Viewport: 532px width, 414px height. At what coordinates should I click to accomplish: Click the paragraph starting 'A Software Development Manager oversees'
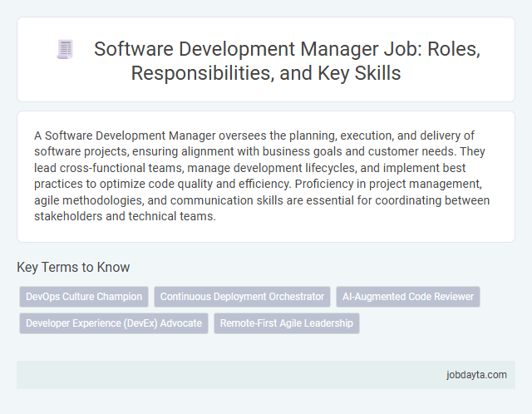pyautogui.click(x=262, y=175)
